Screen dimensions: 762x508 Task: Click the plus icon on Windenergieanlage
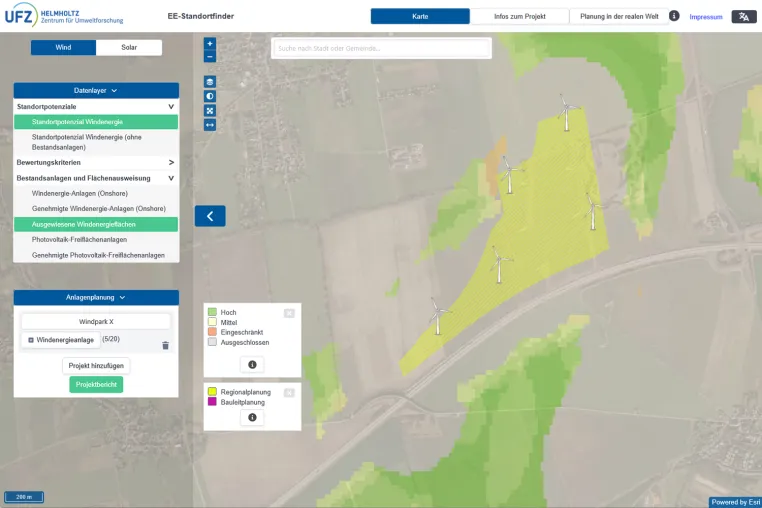pyautogui.click(x=31, y=340)
